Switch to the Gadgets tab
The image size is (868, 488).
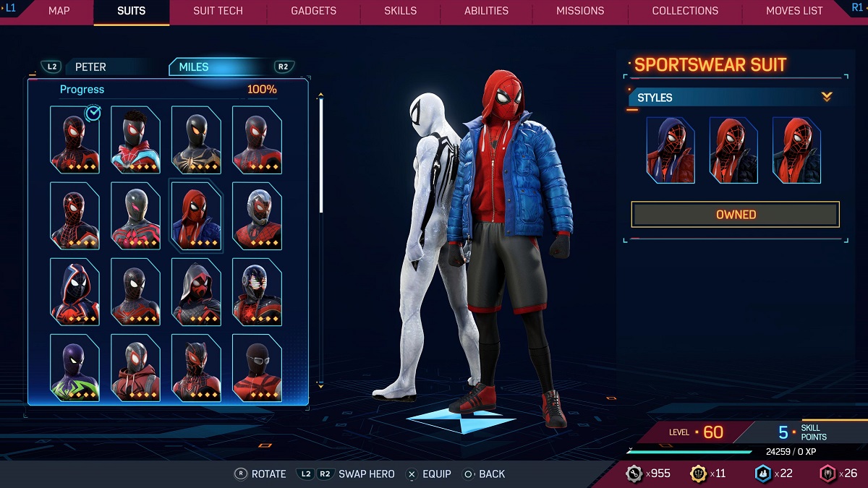(x=313, y=11)
